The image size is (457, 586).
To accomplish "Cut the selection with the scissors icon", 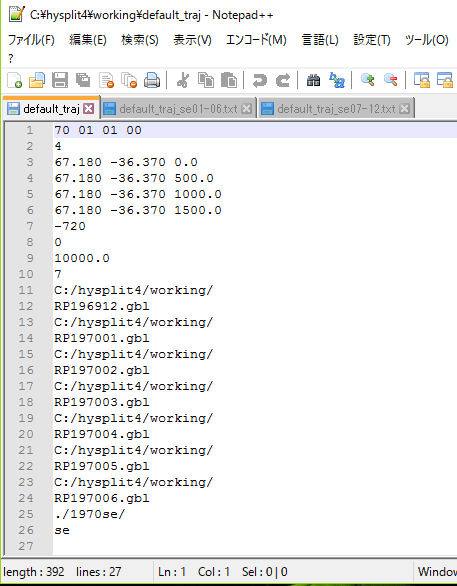I will click(x=183, y=80).
